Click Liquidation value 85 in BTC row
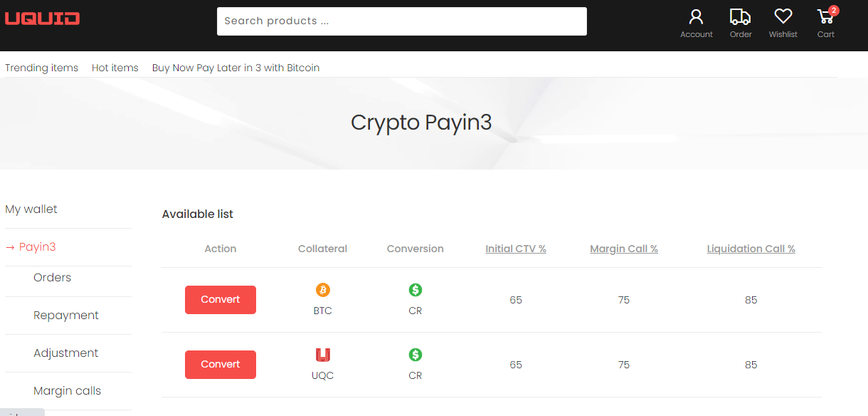The height and width of the screenshot is (416, 868). tap(751, 300)
